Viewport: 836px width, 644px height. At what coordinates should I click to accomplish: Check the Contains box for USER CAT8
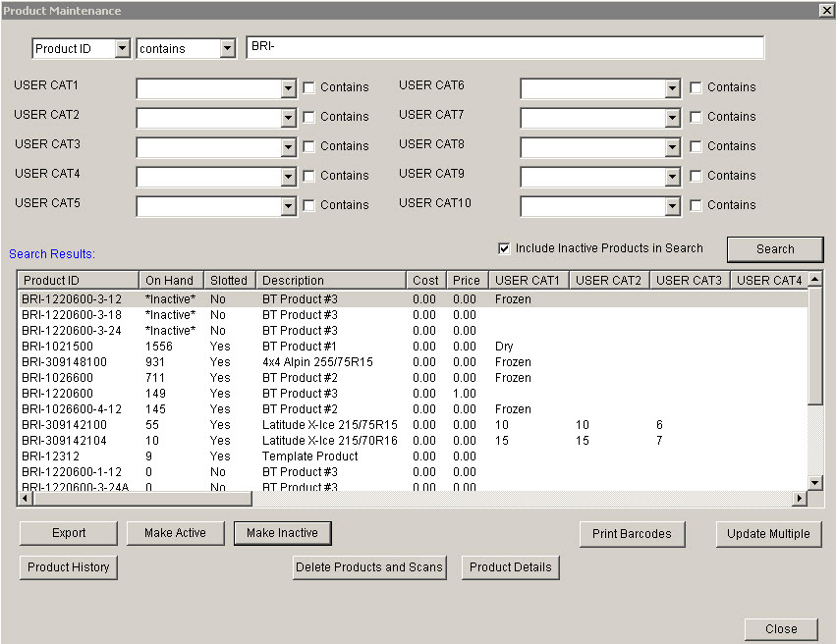point(696,146)
